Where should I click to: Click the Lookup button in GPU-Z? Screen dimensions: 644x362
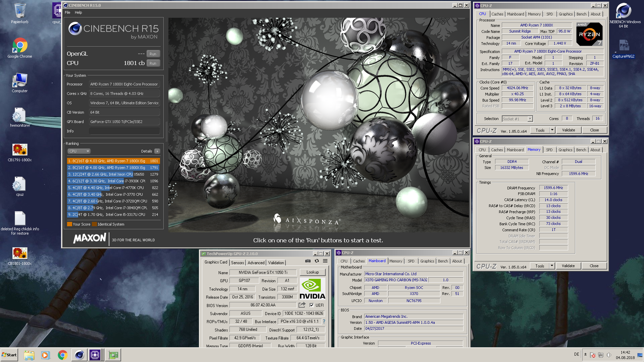pos(312,272)
